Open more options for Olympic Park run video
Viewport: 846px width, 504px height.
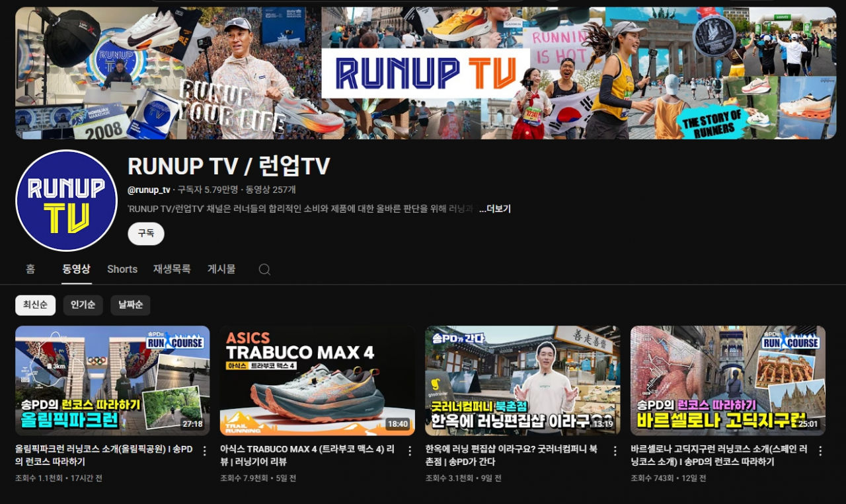click(x=204, y=451)
